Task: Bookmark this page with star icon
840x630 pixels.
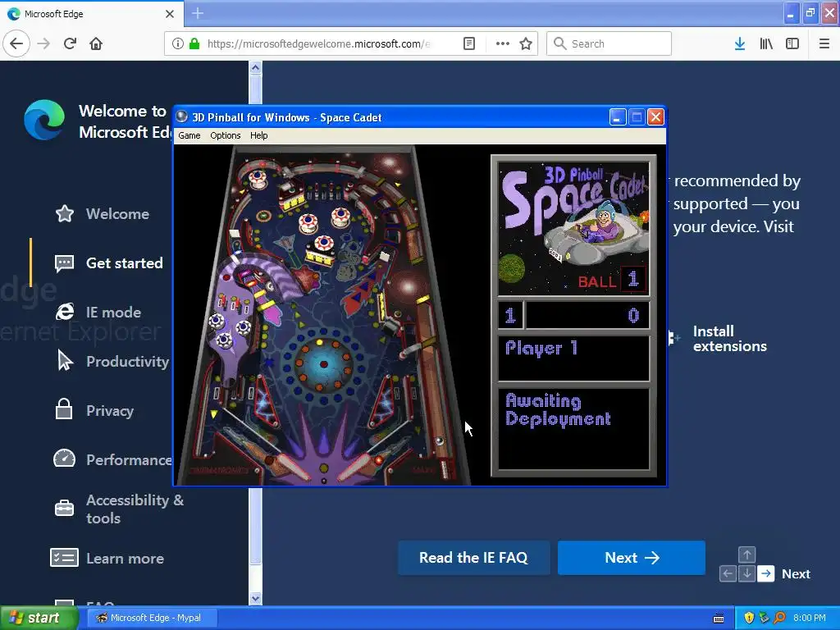Action: coord(526,43)
